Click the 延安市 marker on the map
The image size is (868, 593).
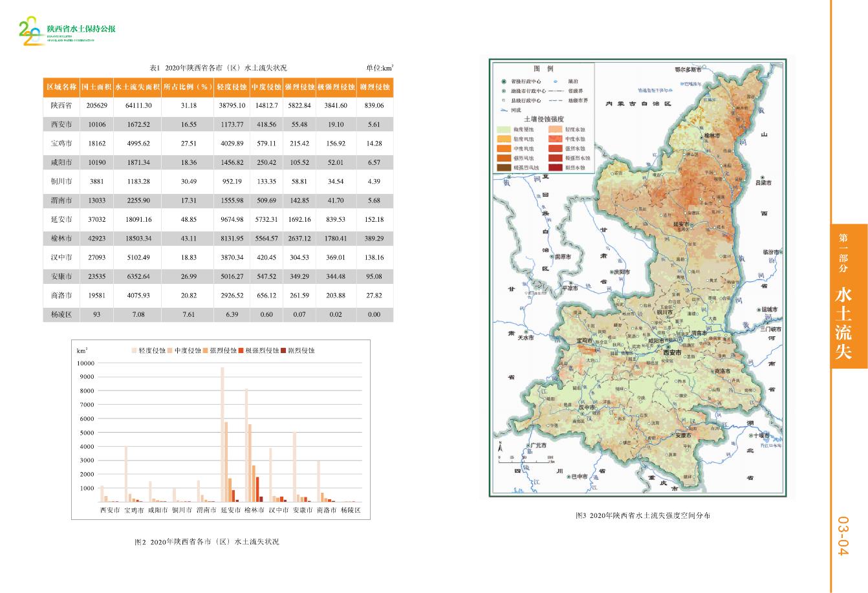point(691,224)
